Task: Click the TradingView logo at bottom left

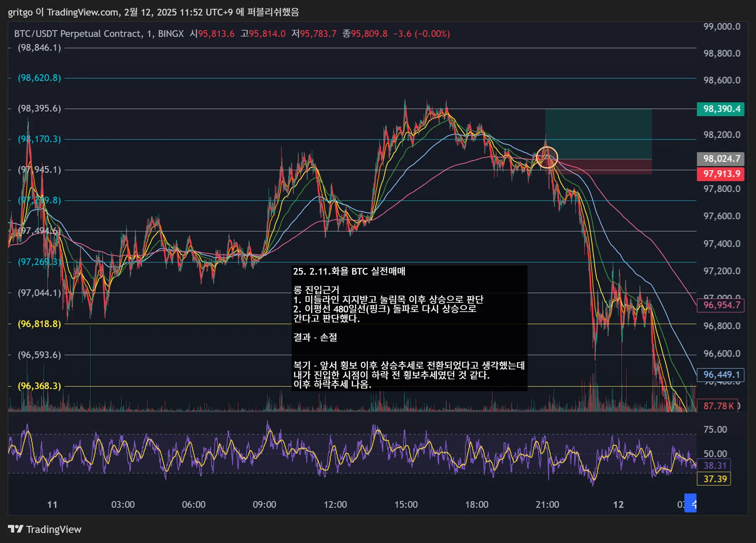Action: click(44, 529)
